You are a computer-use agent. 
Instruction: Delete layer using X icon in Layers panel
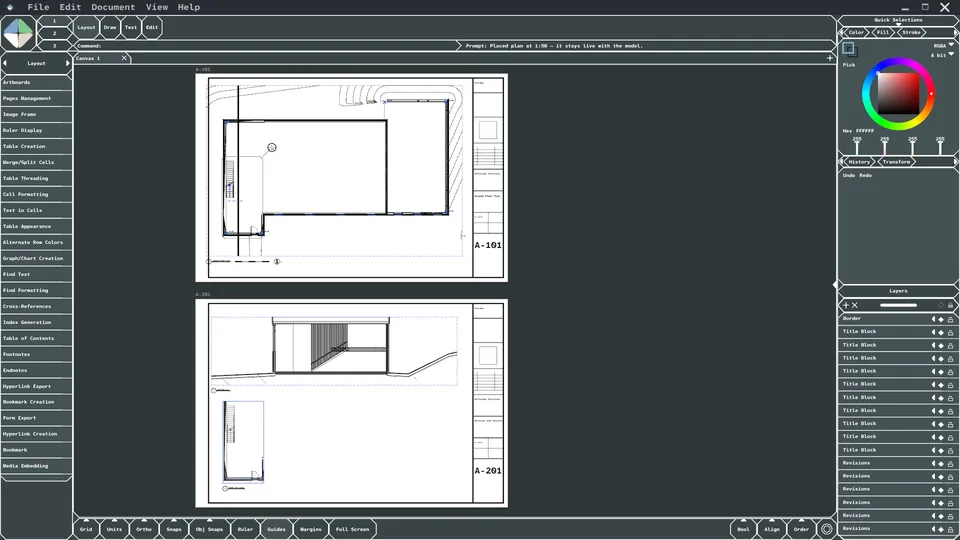[x=855, y=305]
